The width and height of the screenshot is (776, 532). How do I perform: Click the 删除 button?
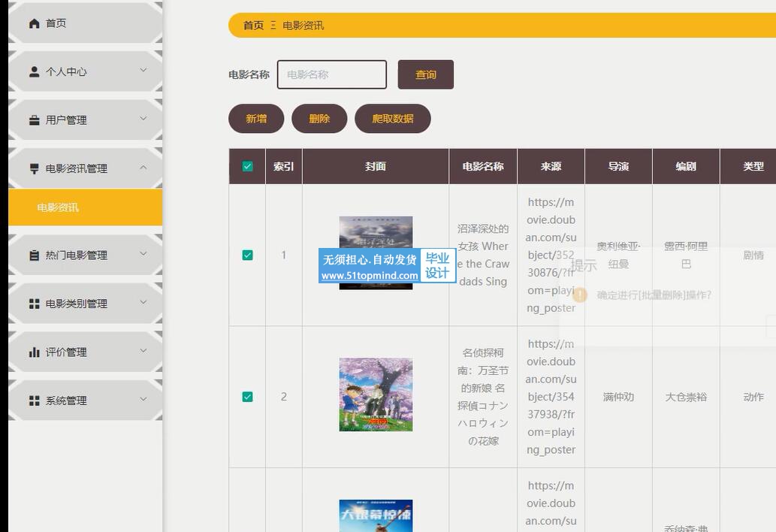click(x=319, y=119)
